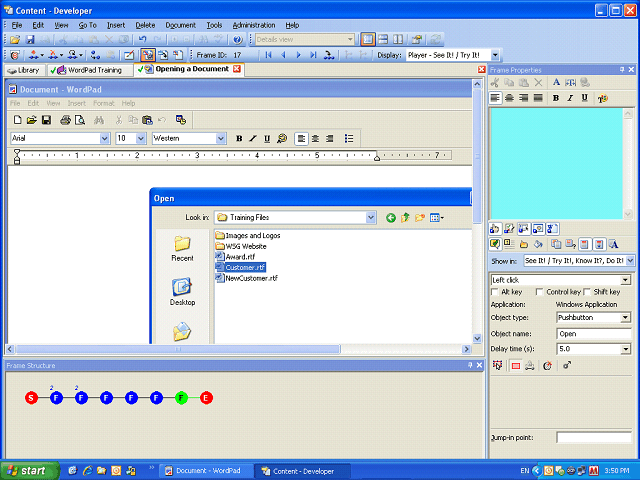This screenshot has width=640, height=480.
Task: Select the NewCustomer.rtf file
Action: click(x=247, y=278)
